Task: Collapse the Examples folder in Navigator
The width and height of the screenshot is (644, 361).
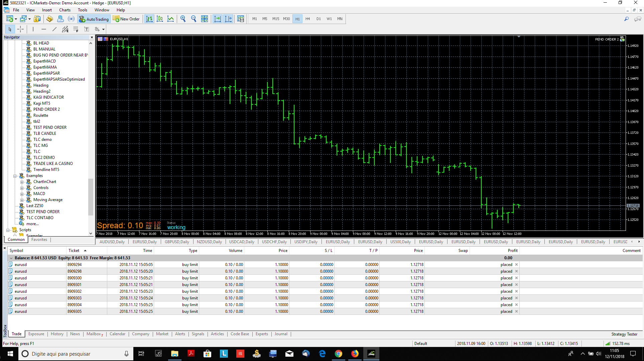Action: [15, 176]
